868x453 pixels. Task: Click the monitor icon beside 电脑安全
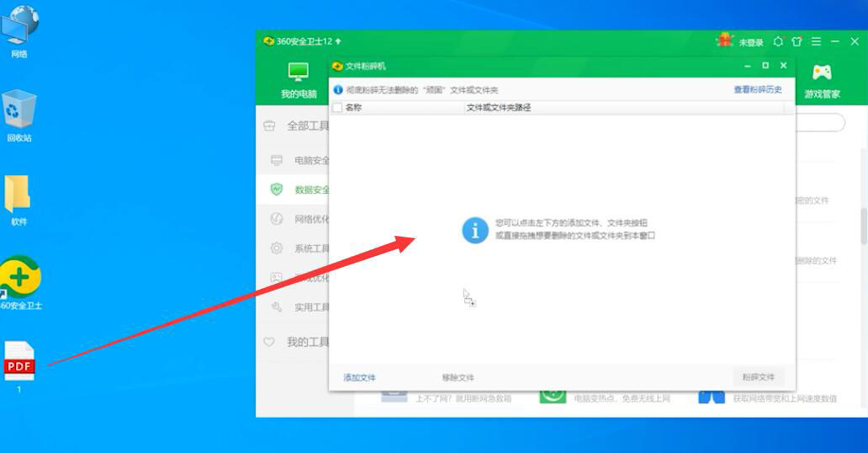click(277, 161)
